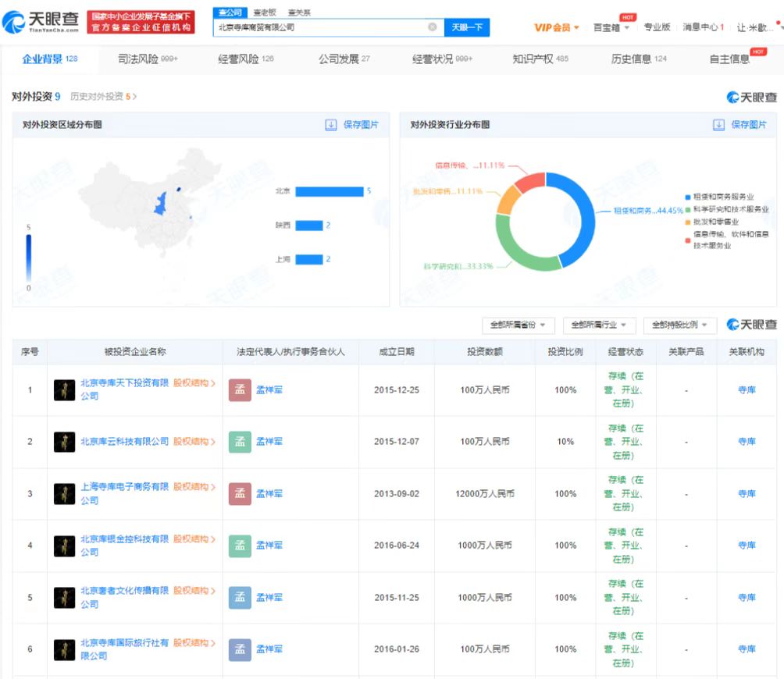Click the orange segment of the donut chart
This screenshot has height=679, width=784.
click(508, 201)
